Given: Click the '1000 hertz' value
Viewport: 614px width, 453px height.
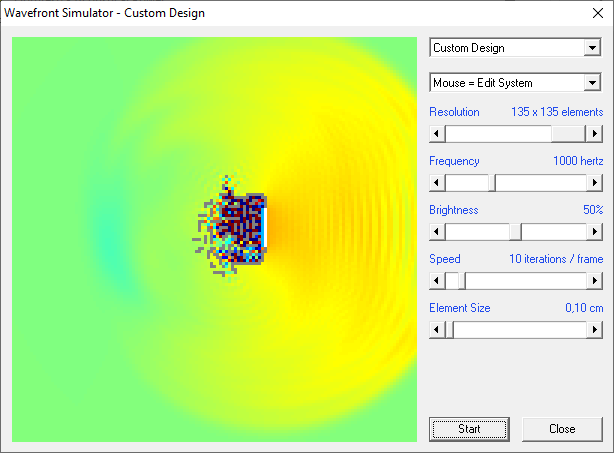Looking at the screenshot, I should coord(578,161).
